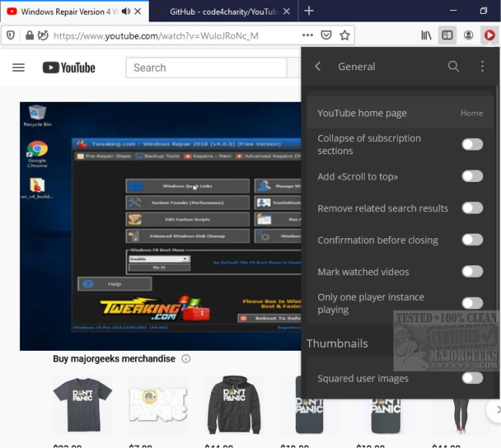Mute the Windows Repair tab audio

(126, 12)
